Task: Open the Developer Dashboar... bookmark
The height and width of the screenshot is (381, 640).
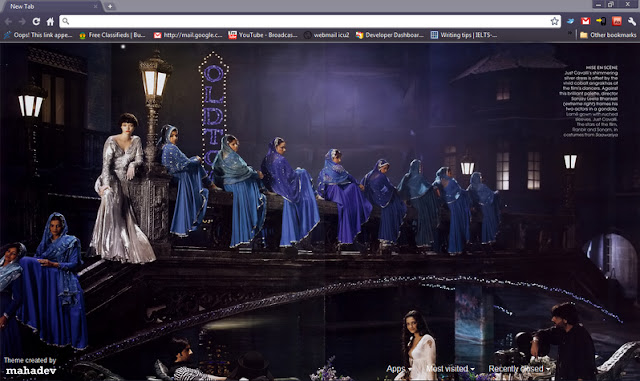Action: point(389,35)
